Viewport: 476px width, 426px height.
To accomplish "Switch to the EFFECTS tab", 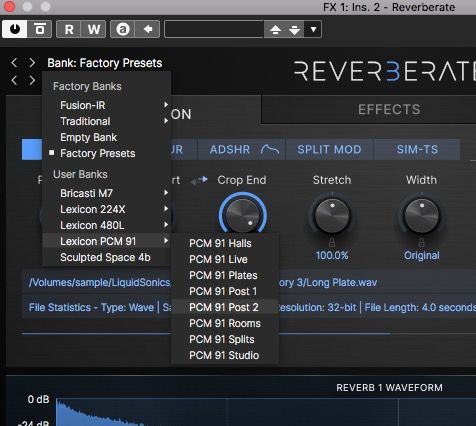I will pos(389,109).
